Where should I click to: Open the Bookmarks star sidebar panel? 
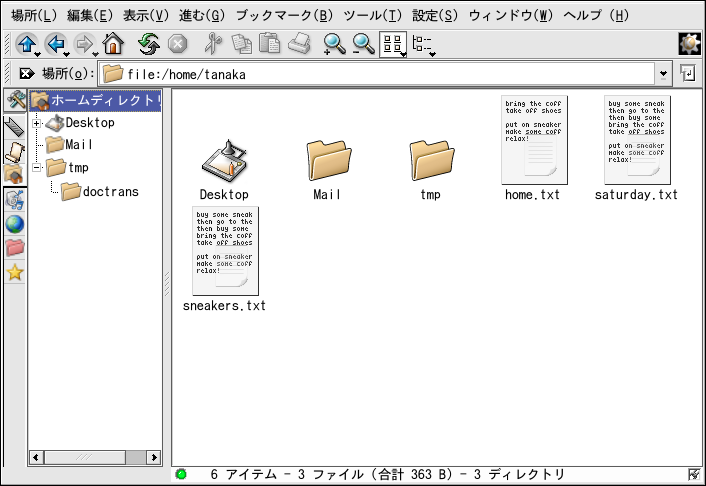click(15, 273)
